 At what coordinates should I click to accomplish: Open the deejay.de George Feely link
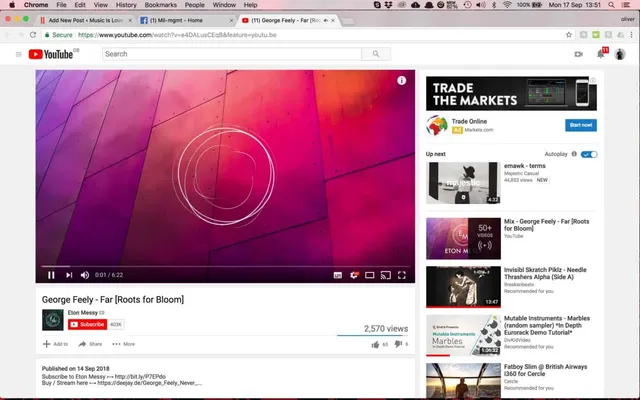pyautogui.click(x=149, y=383)
